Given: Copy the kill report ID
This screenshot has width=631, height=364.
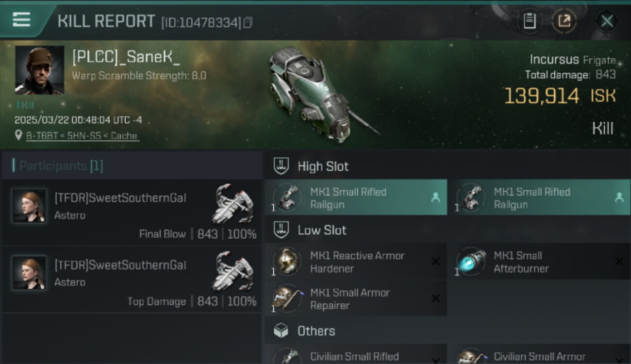Looking at the screenshot, I should 248,22.
